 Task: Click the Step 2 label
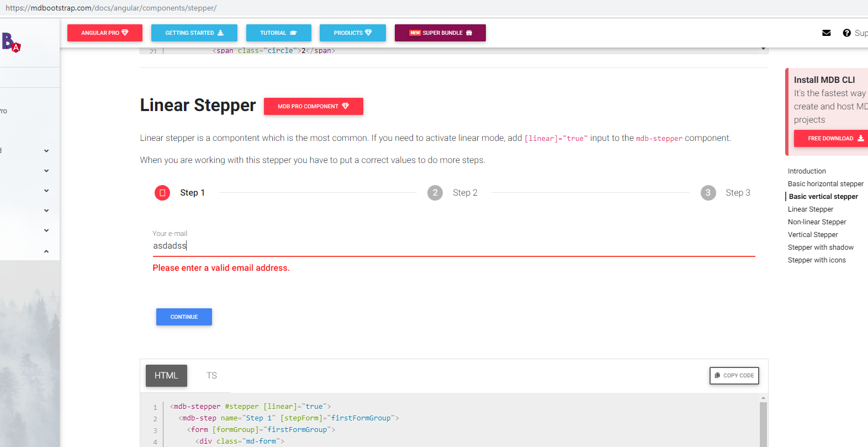pos(465,193)
